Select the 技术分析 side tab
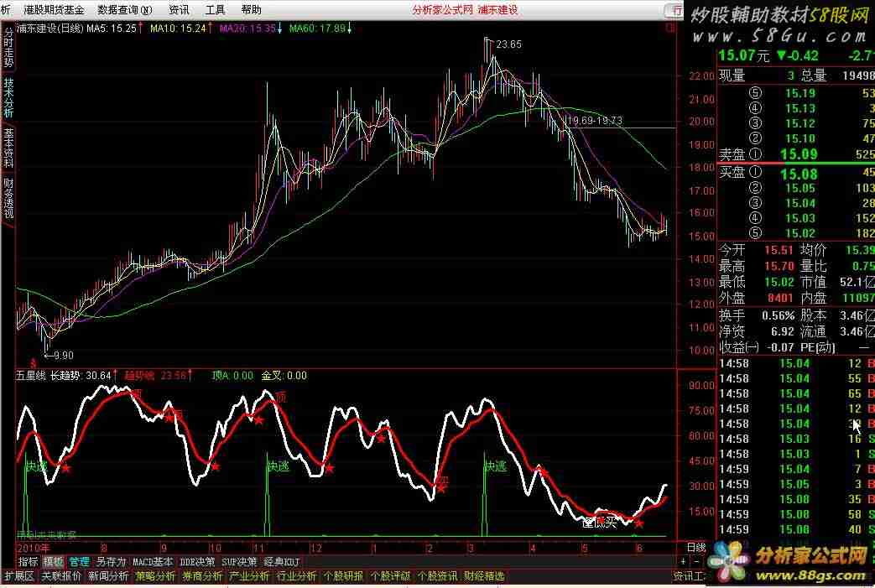Screen dimensions: 875x588 (x=8, y=97)
